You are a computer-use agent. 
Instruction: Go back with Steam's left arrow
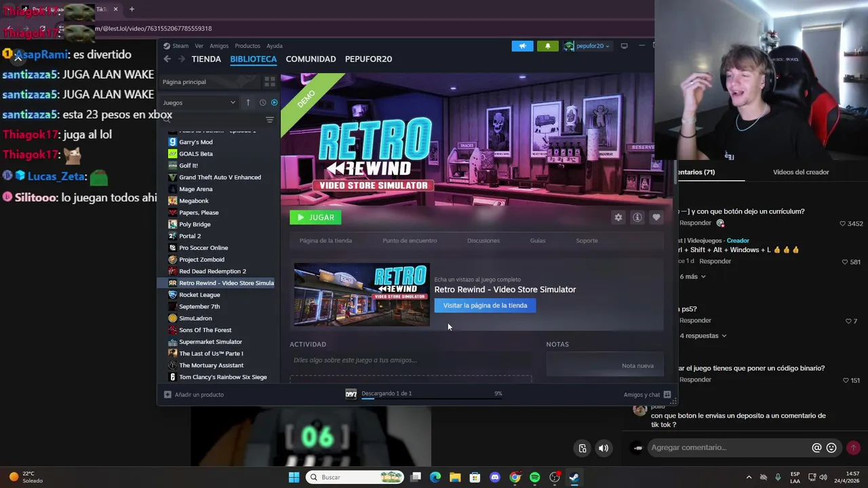click(x=167, y=59)
